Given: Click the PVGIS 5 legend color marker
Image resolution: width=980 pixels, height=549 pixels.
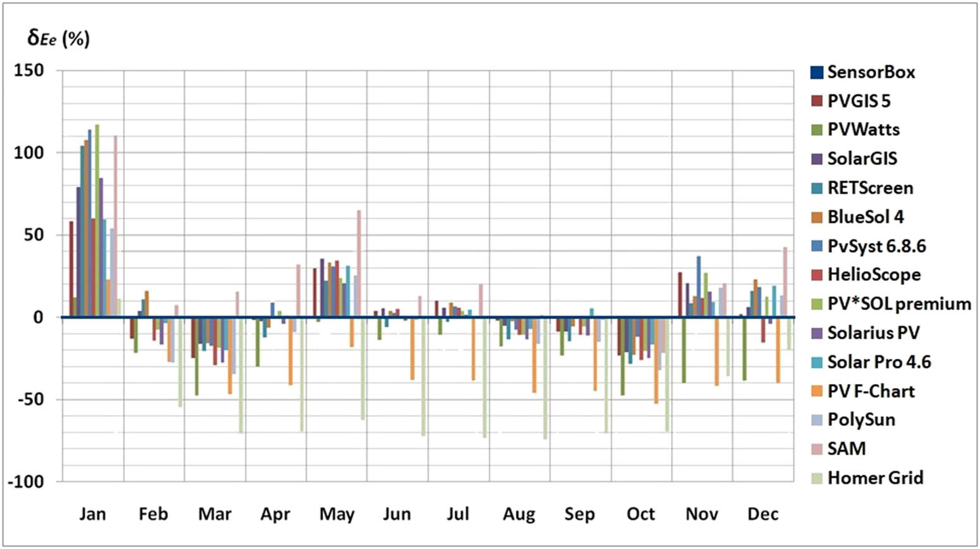Looking at the screenshot, I should tap(816, 100).
